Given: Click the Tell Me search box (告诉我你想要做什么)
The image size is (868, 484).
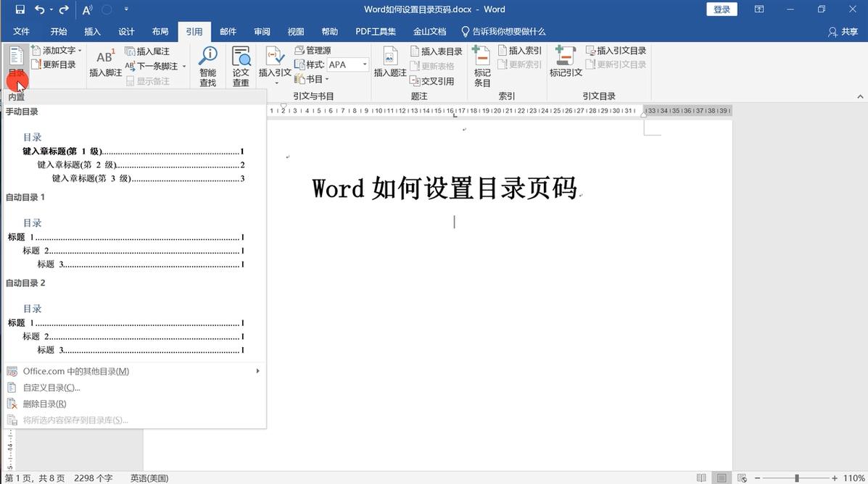Looking at the screenshot, I should coord(503,32).
